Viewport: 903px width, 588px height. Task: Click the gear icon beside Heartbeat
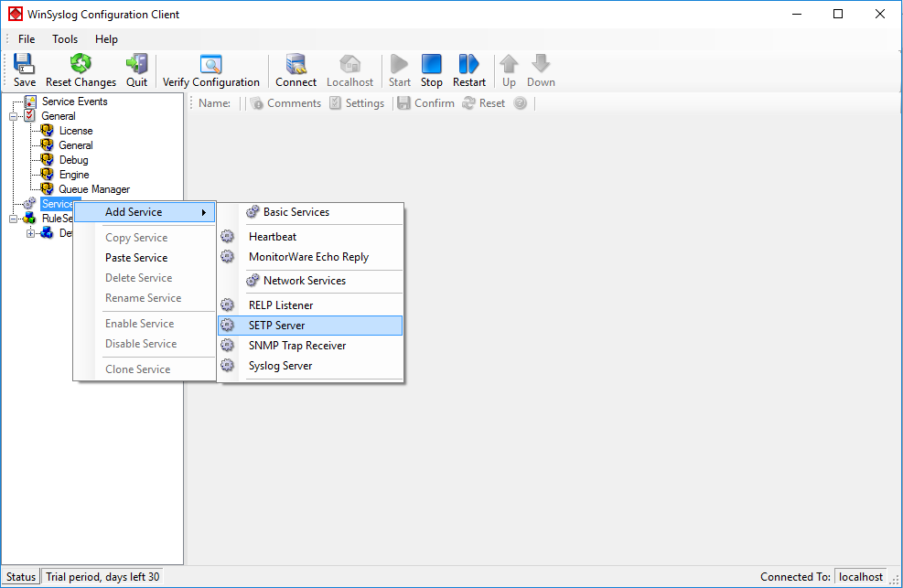[x=228, y=237]
